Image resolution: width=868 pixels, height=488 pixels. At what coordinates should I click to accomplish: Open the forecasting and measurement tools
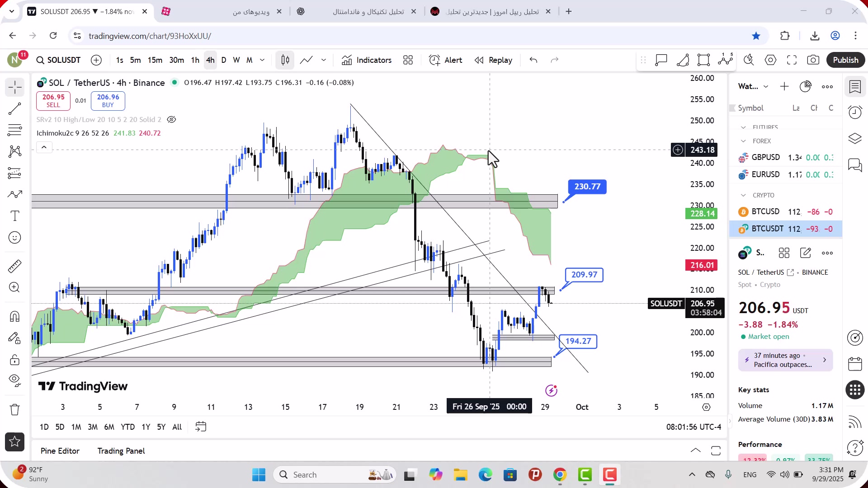pos(15,173)
